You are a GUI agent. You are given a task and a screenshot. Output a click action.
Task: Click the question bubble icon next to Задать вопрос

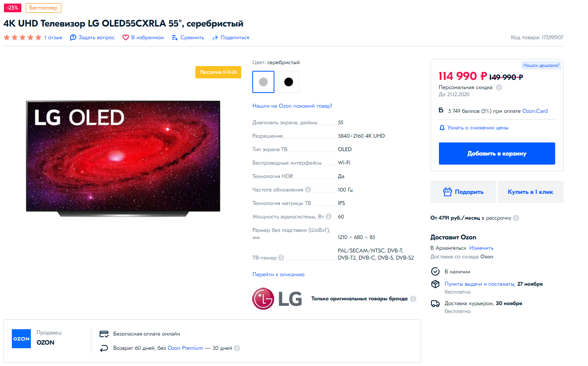click(73, 38)
